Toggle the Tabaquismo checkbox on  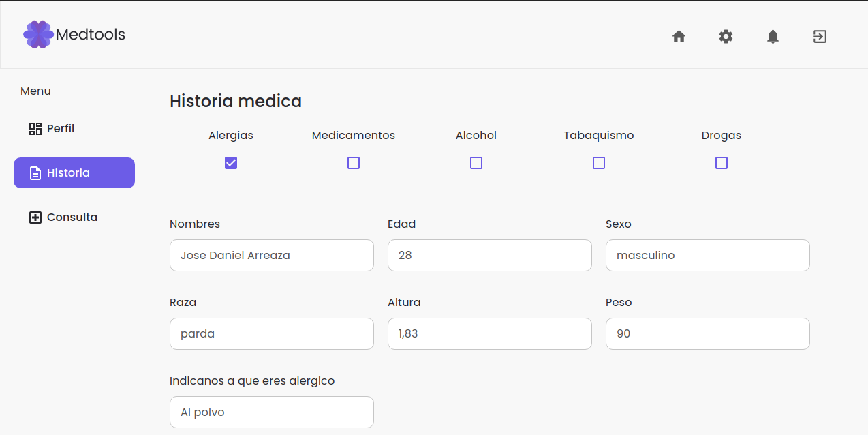[599, 163]
